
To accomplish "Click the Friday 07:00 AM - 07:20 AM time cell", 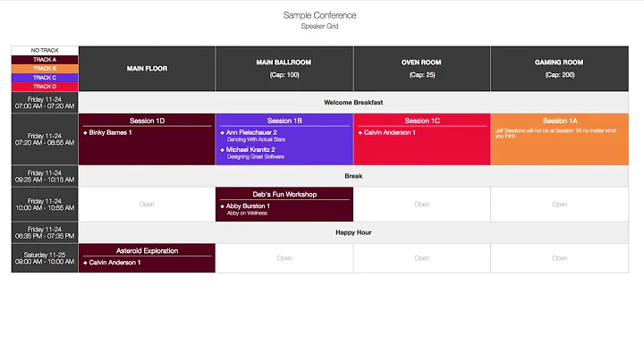I will (x=45, y=103).
